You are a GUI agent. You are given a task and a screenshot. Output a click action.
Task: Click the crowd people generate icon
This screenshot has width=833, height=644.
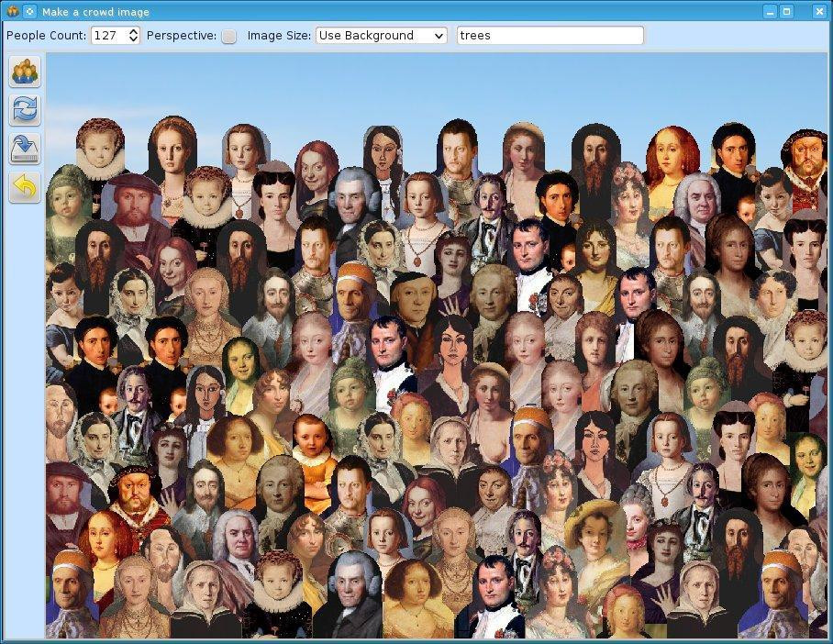25,72
